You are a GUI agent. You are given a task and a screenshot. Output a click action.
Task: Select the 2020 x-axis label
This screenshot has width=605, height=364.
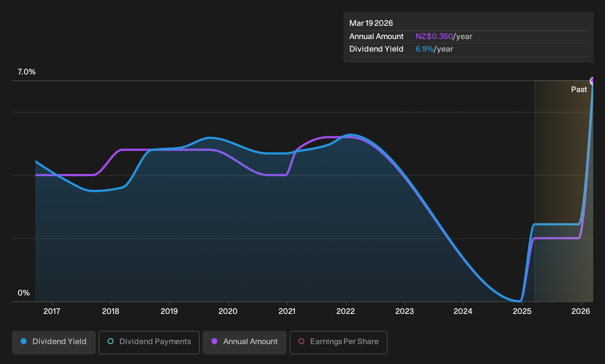[228, 311]
